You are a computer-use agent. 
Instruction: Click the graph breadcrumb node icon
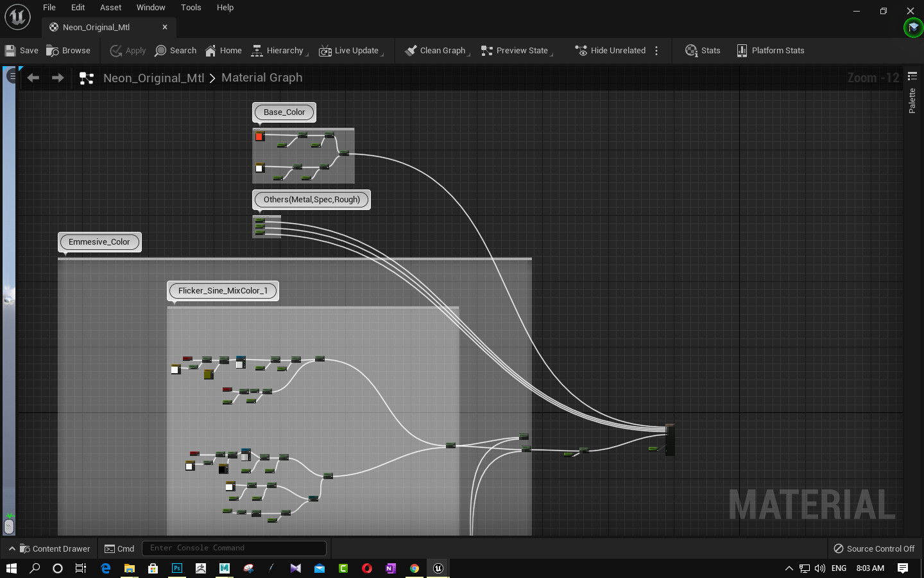[86, 78]
